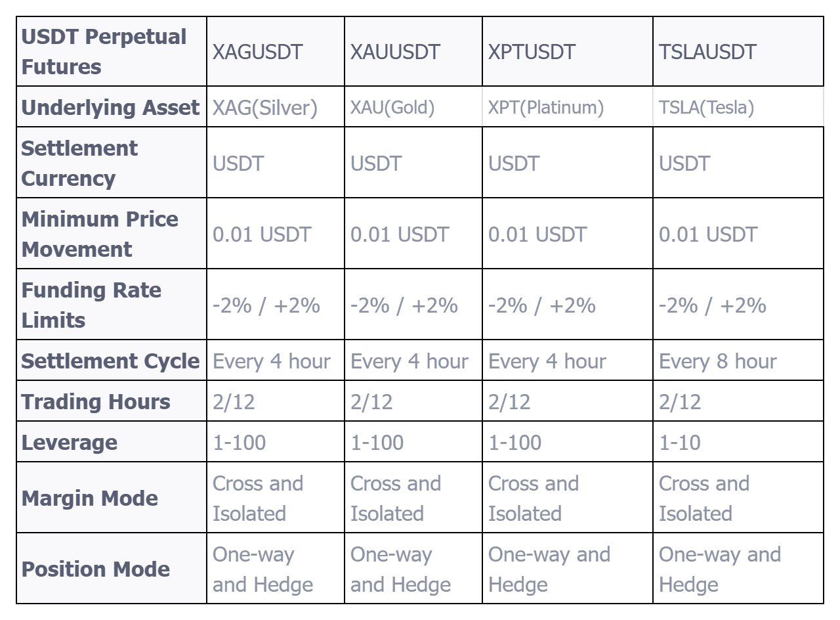The width and height of the screenshot is (840, 620).
Task: Click the Margin Mode row label
Action: coord(90,498)
